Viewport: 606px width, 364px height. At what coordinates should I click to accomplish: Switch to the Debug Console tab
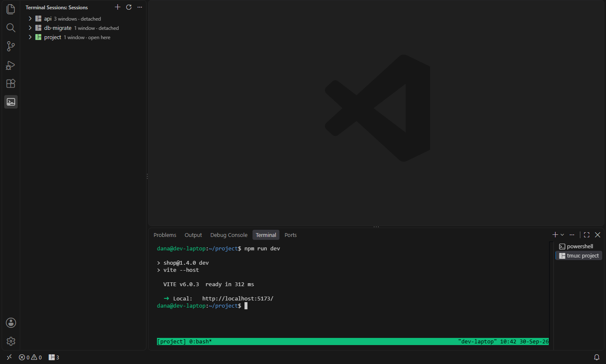coord(229,235)
